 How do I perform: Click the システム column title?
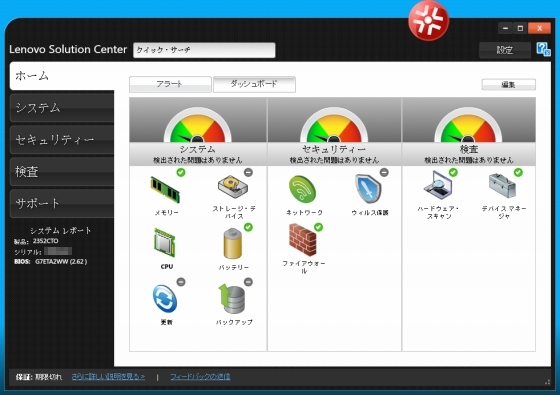coord(198,149)
